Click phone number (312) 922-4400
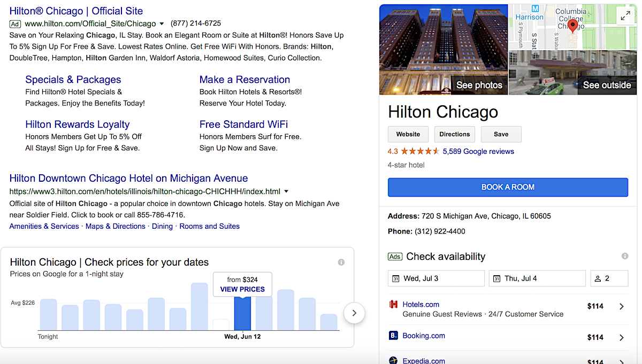 [440, 231]
